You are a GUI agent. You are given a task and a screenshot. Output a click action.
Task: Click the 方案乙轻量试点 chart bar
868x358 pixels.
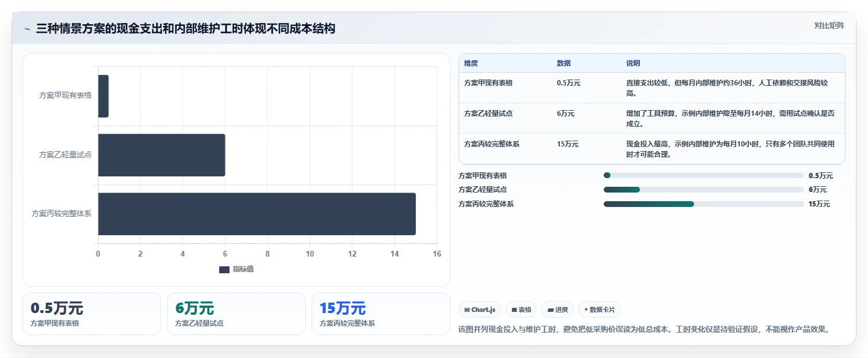pos(161,155)
